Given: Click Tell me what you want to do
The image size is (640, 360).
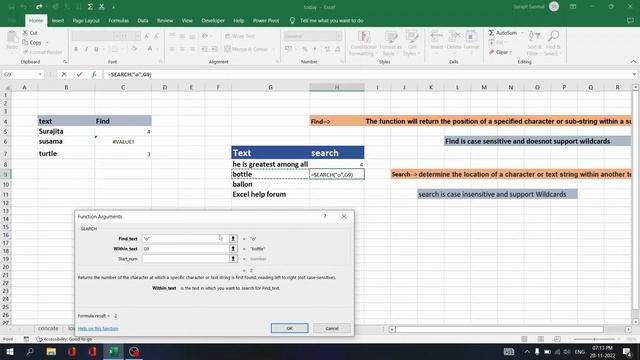Looking at the screenshot, I should coord(331,20).
